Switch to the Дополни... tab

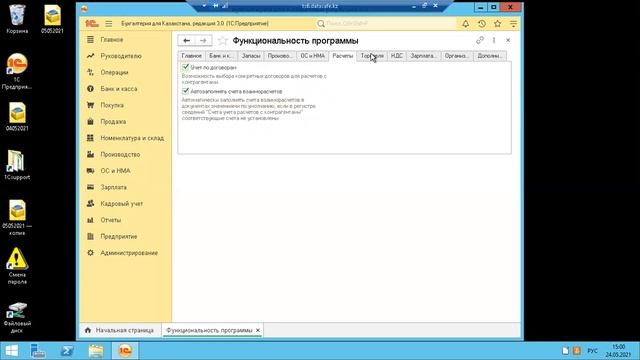point(490,56)
